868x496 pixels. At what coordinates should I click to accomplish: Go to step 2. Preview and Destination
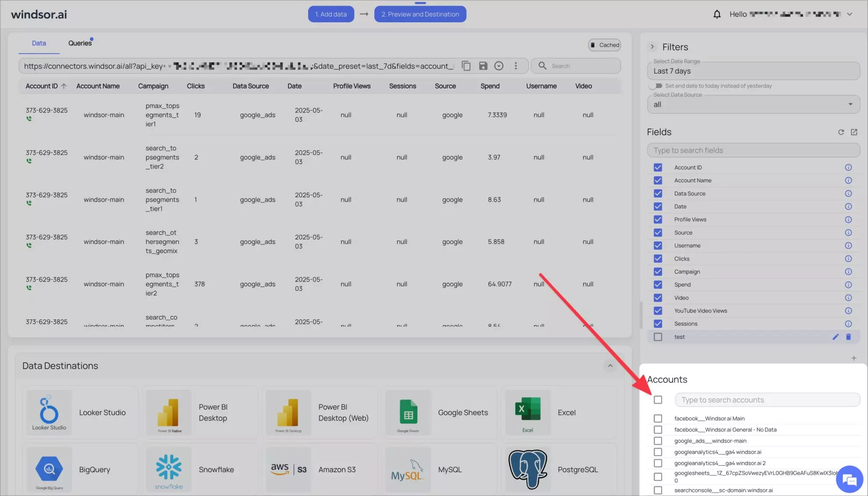(x=420, y=14)
